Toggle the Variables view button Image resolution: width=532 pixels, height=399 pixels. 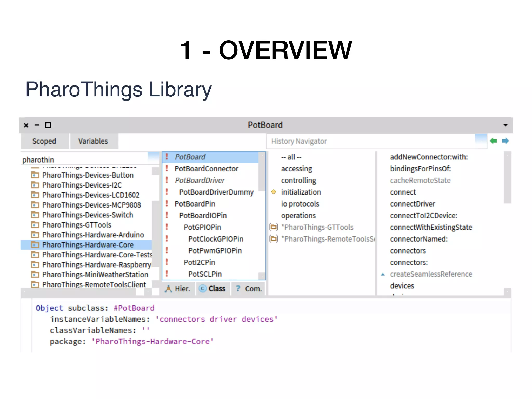[94, 141]
